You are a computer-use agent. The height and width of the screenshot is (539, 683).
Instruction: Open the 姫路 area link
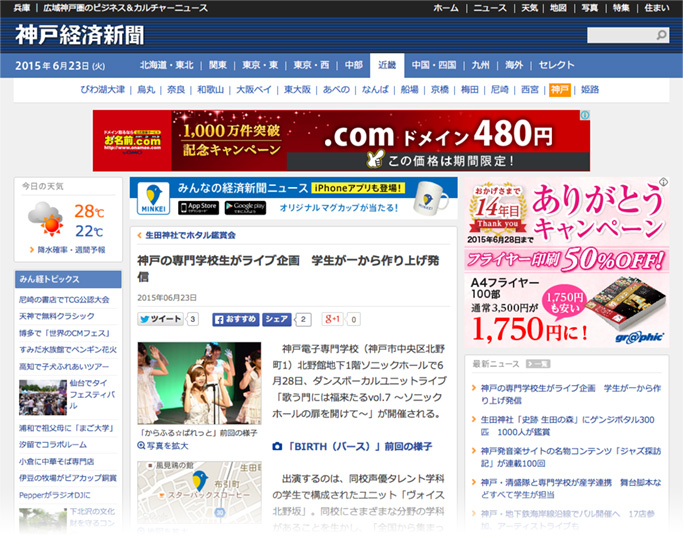click(x=590, y=89)
